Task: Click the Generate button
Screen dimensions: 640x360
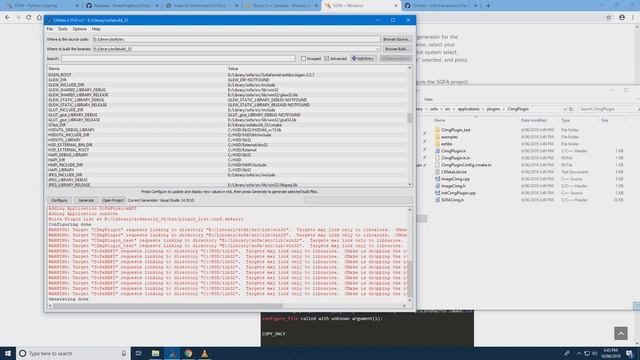Action: click(x=86, y=200)
